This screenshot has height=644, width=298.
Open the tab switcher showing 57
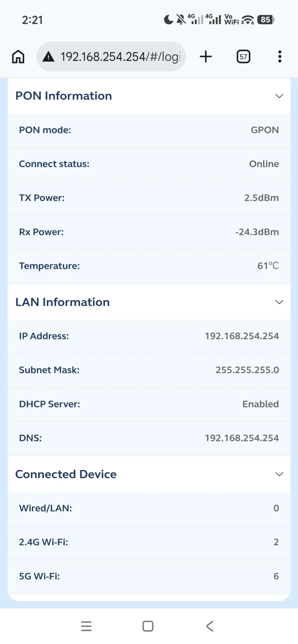pyautogui.click(x=244, y=57)
